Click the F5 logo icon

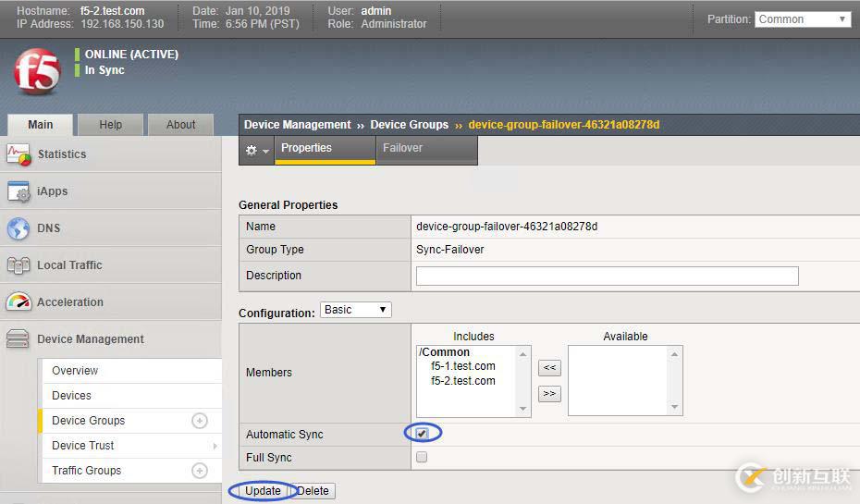click(37, 71)
